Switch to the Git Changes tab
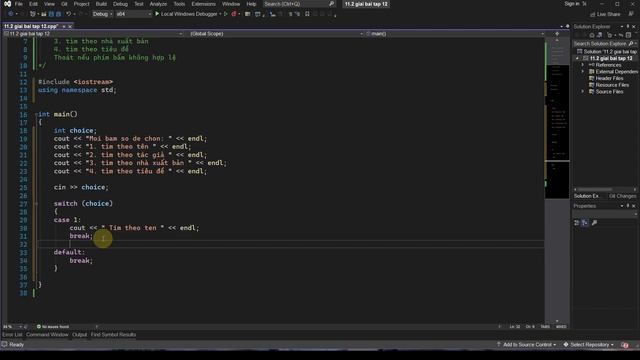The image size is (640, 360). [622, 196]
